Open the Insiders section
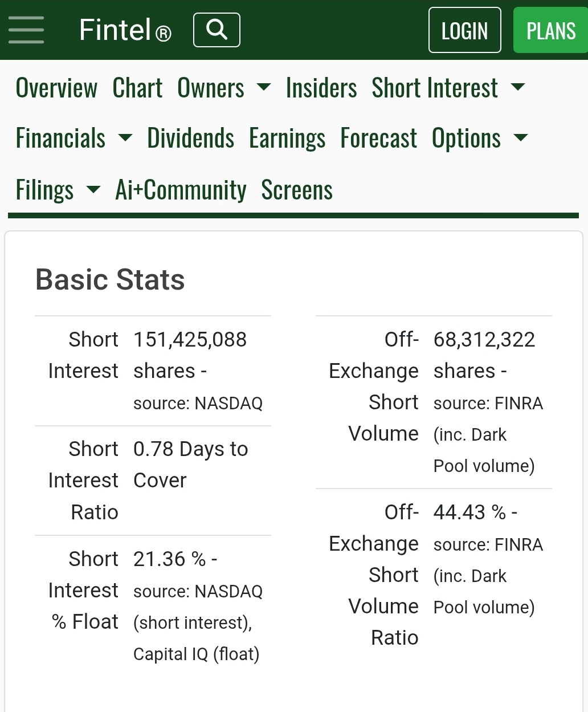The height and width of the screenshot is (712, 588). pyautogui.click(x=321, y=88)
